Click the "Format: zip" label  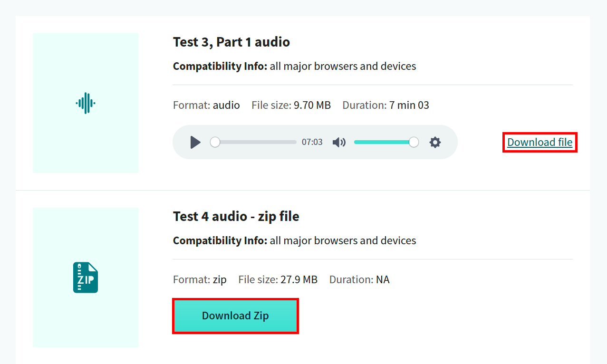coord(200,279)
